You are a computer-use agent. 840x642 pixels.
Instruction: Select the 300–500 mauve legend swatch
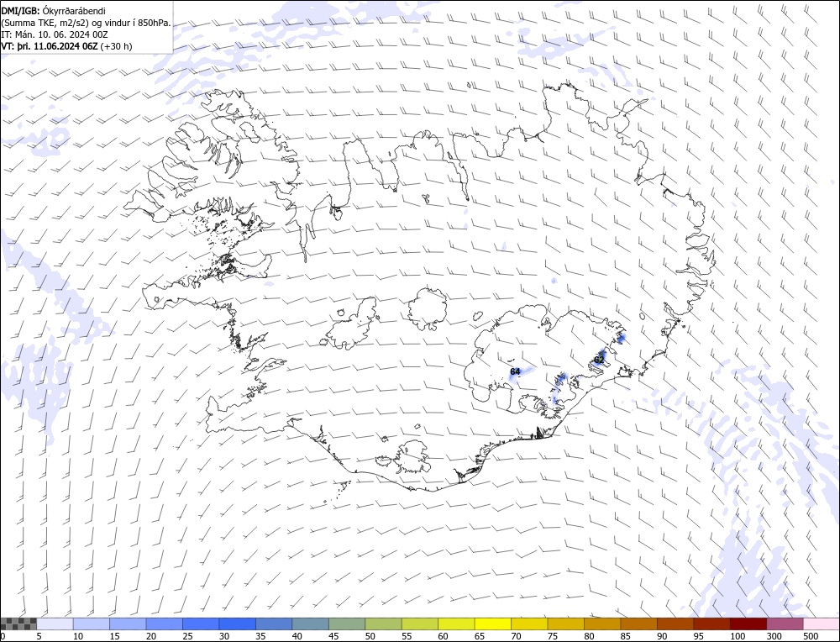coord(784,624)
